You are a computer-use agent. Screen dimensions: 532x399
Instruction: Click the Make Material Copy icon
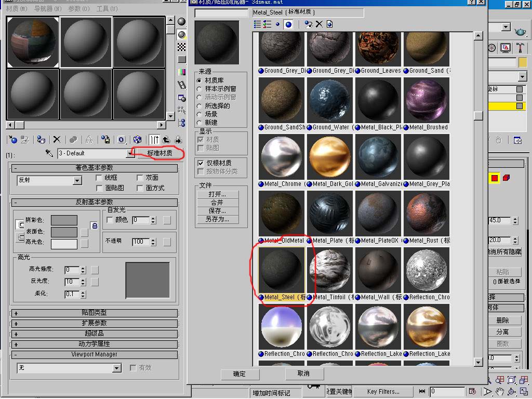(x=73, y=139)
